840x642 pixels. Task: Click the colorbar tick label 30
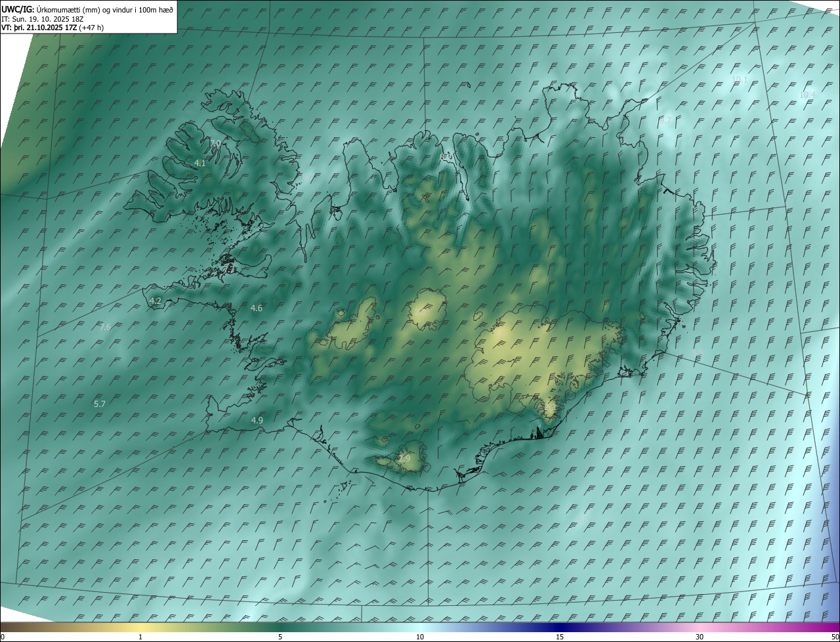700,637
